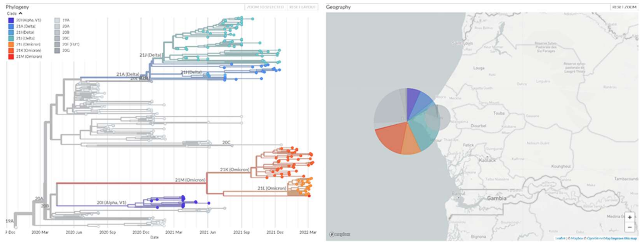The image size is (644, 245).
Task: Select the 20I (Alpha, V1) legend swatch
Action: [11, 20]
